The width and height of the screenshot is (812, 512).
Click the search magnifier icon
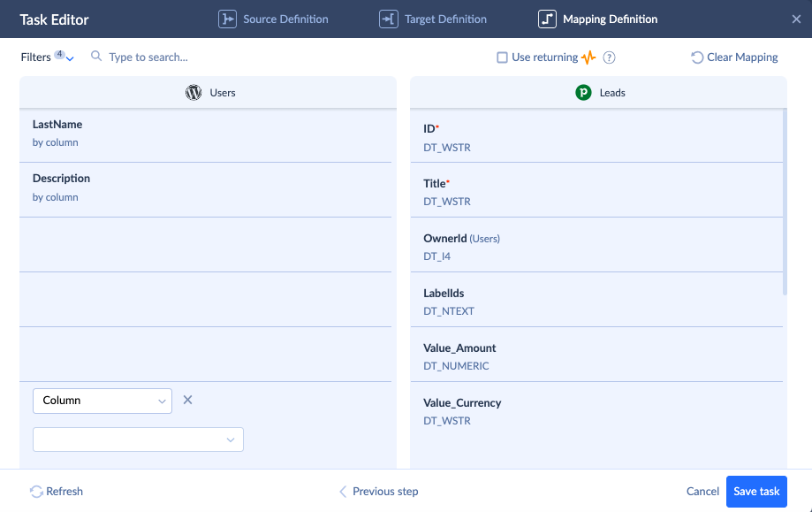(96, 56)
